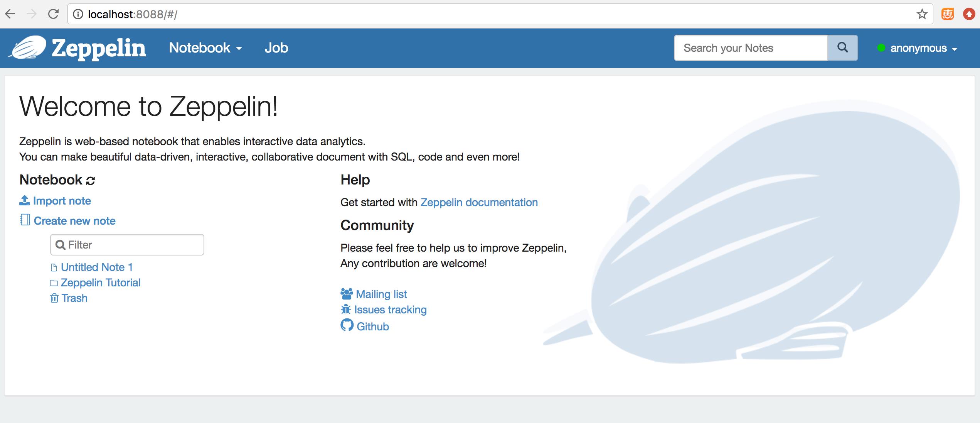Click the site info icon in address bar
The image size is (980, 423).
[x=78, y=14]
